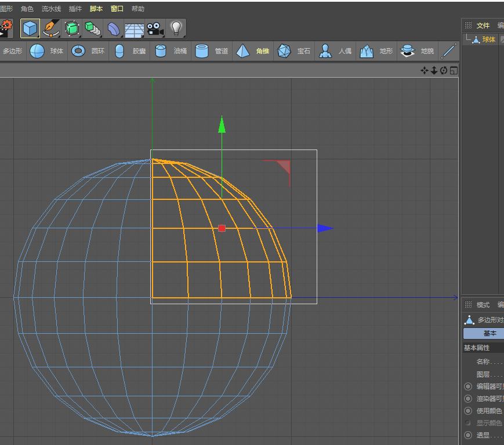The image size is (504, 445).
Task: Toggle the 编辑器可见 radio option
Action: pyautogui.click(x=468, y=386)
